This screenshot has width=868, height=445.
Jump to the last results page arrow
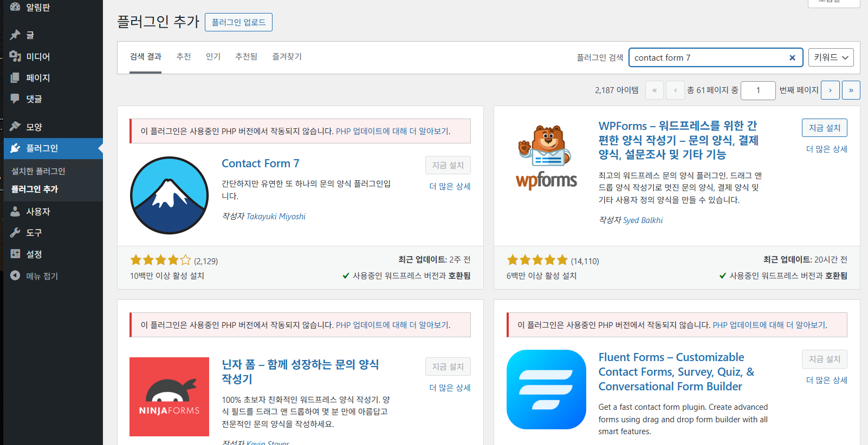pos(851,90)
